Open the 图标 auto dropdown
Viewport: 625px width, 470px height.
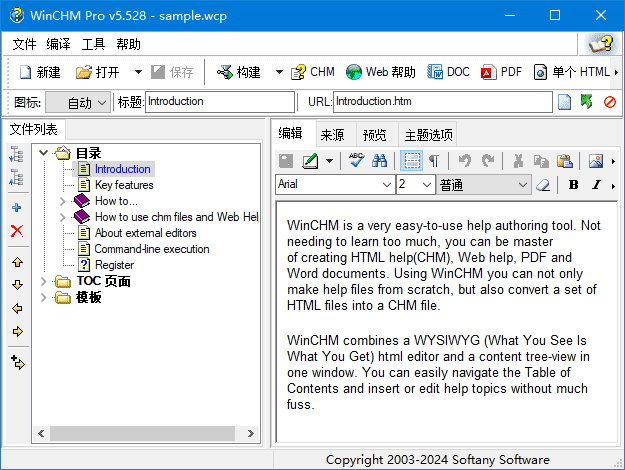78,102
